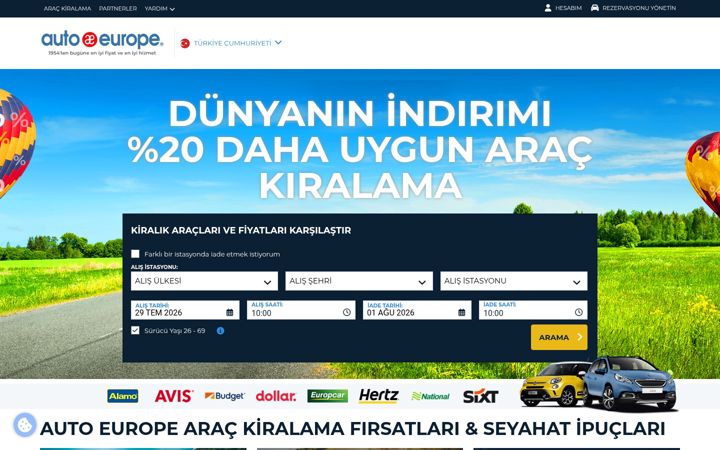Click the Turkish flag icon
Screen dimensions: 720x450
(x=185, y=43)
